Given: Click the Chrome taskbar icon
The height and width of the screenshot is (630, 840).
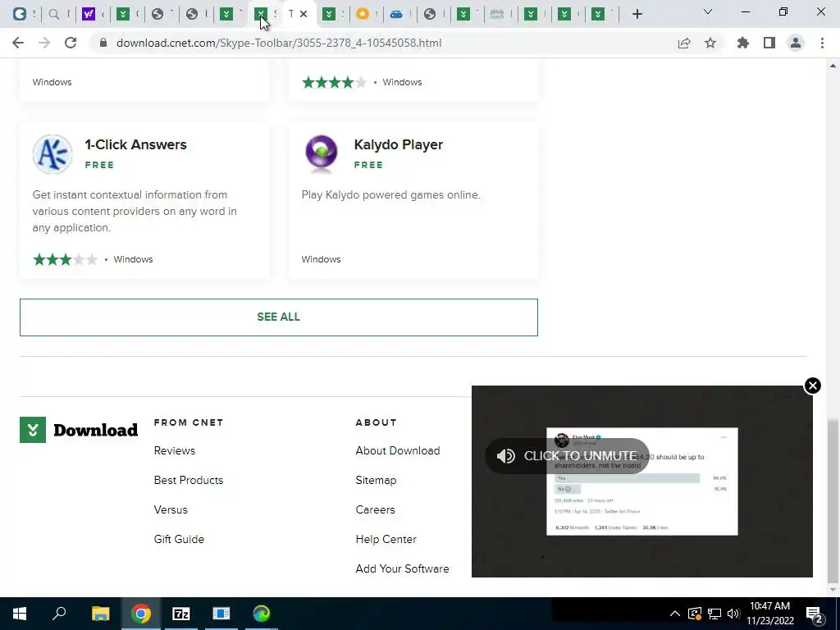Looking at the screenshot, I should point(141,614).
